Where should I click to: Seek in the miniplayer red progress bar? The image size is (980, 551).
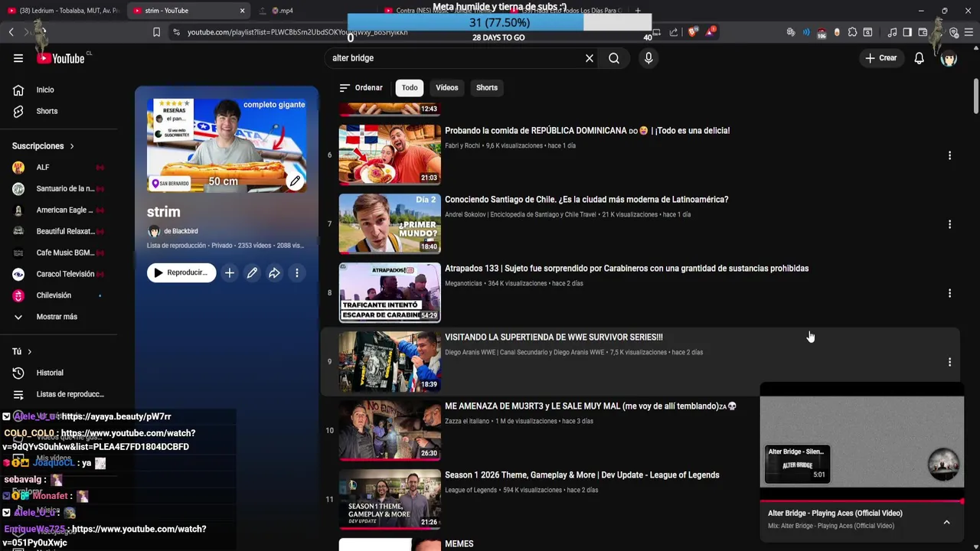coord(861,501)
